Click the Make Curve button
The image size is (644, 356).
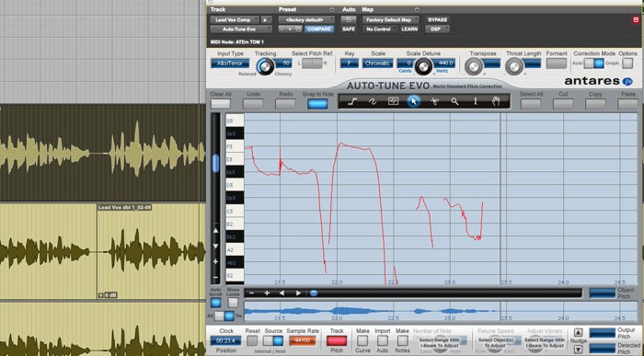pyautogui.click(x=362, y=340)
